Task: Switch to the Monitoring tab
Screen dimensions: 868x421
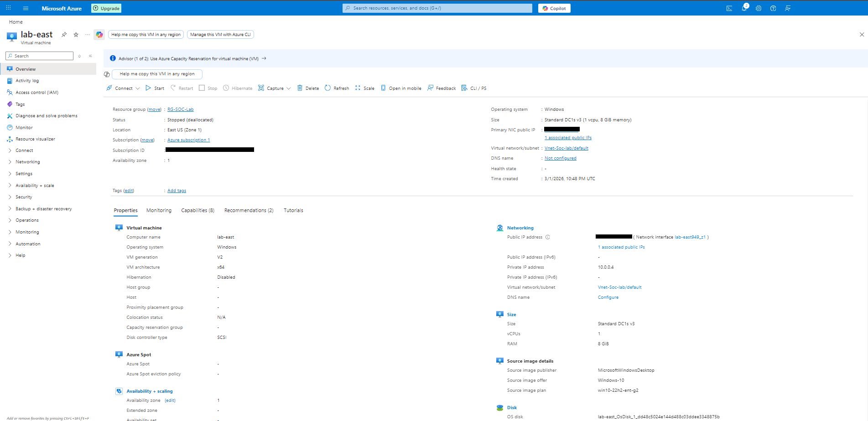Action: pyautogui.click(x=159, y=210)
